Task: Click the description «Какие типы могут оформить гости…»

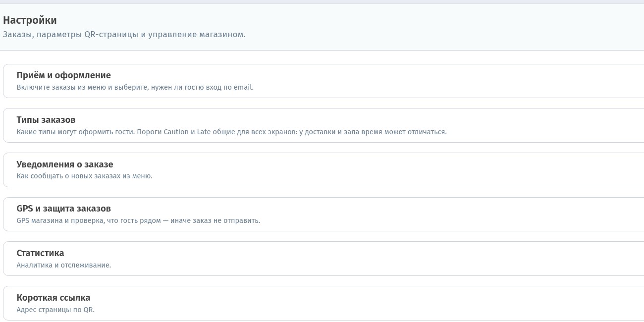Action: click(x=232, y=132)
